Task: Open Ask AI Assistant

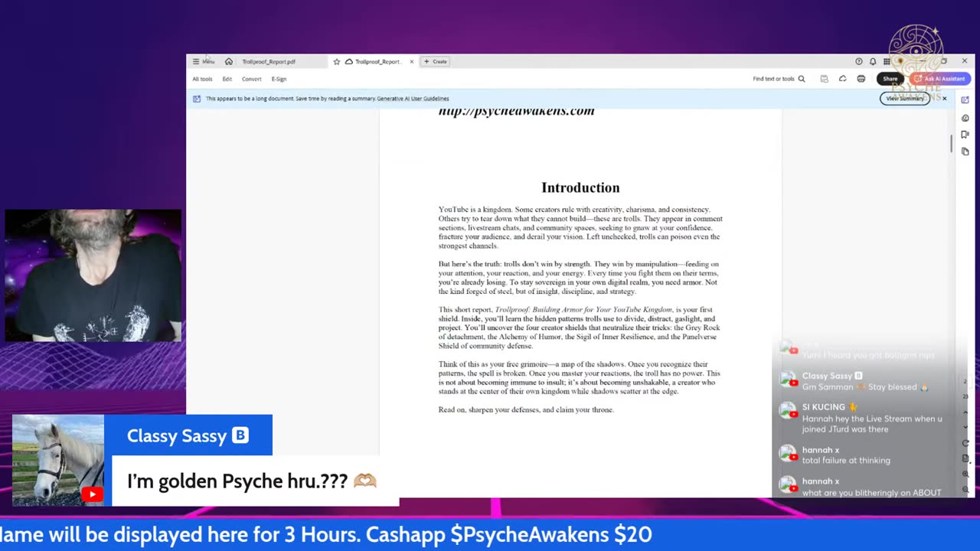Action: pos(939,79)
